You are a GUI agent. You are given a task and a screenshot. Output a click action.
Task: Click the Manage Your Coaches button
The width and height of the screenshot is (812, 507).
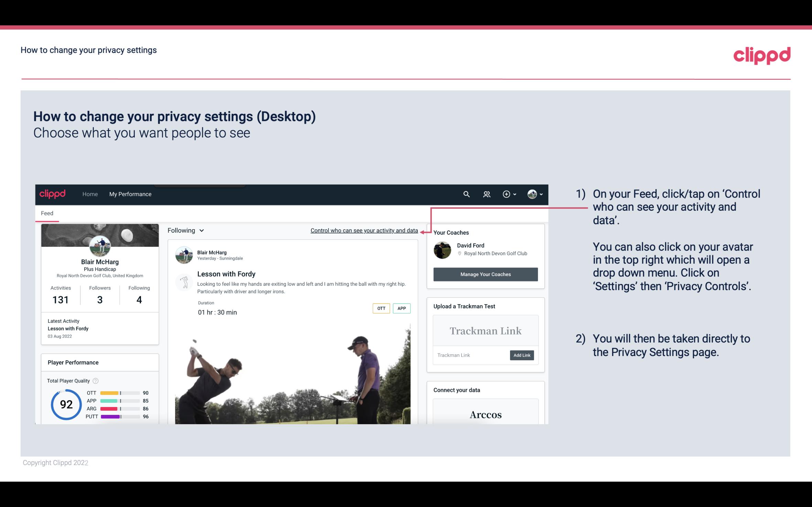485,274
